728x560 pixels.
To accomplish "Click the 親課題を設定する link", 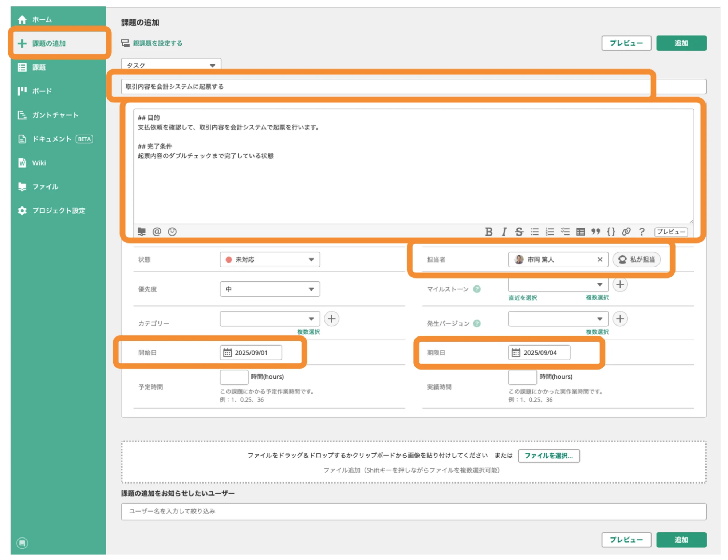I will (x=157, y=43).
